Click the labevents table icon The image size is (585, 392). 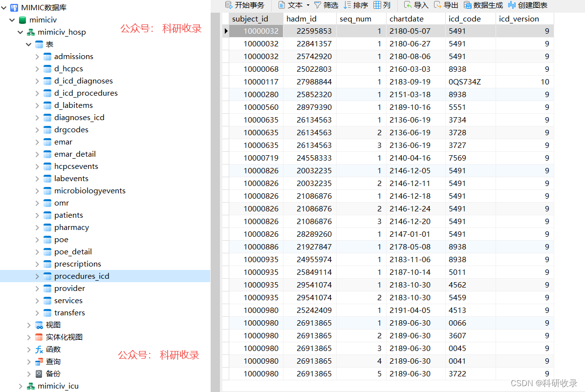click(x=47, y=179)
